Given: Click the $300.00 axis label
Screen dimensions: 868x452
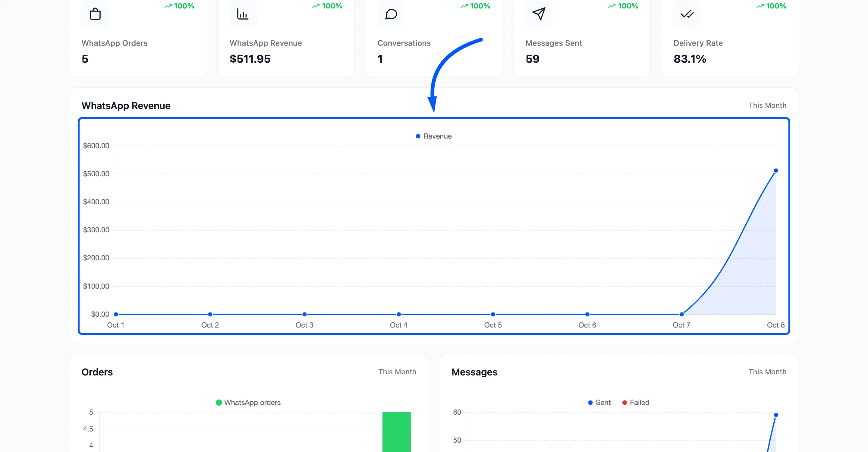Looking at the screenshot, I should click(x=96, y=230).
